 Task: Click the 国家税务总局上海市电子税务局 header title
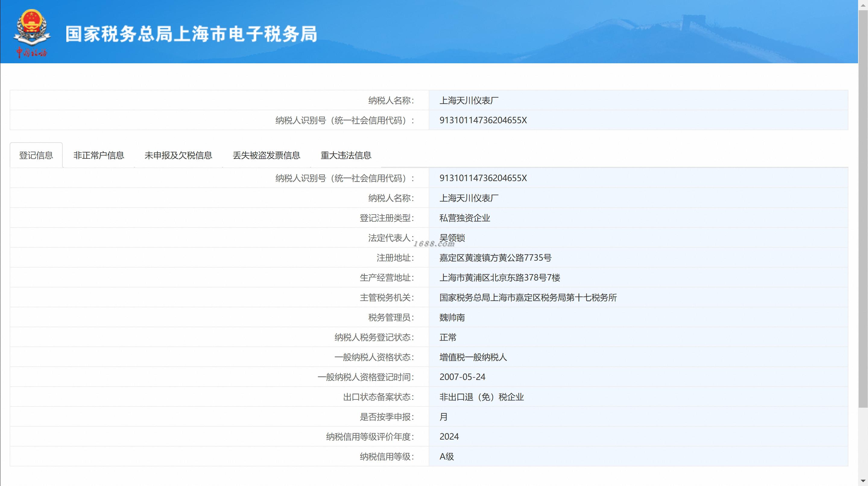coord(191,34)
